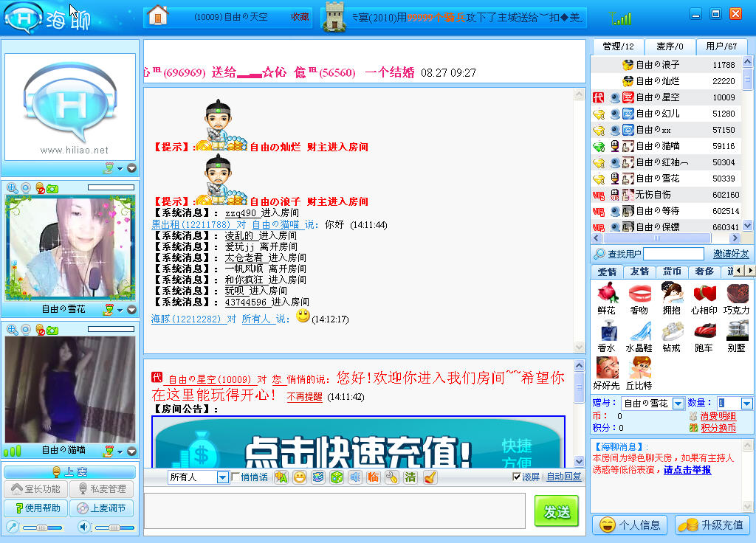756x543 pixels.
Task: Click the colorful text effect icon
Action: click(317, 477)
